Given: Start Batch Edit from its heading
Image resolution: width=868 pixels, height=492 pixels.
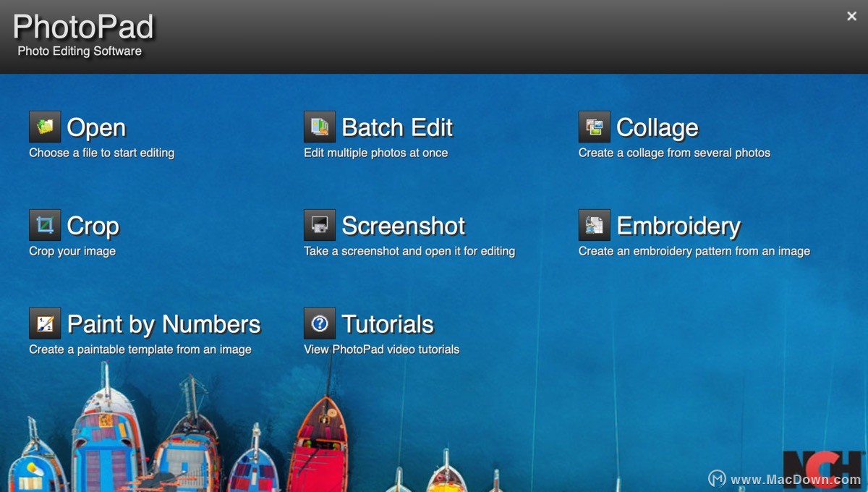Looking at the screenshot, I should (x=397, y=127).
